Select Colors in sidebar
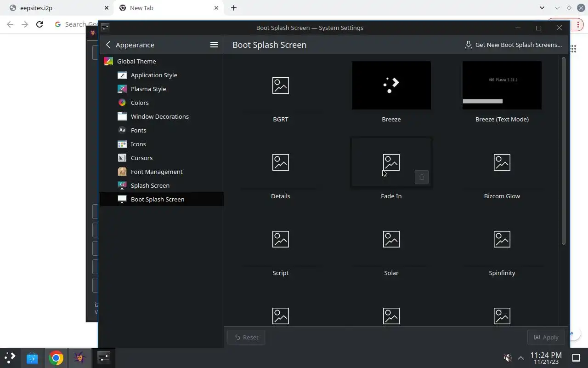 pyautogui.click(x=162, y=103)
